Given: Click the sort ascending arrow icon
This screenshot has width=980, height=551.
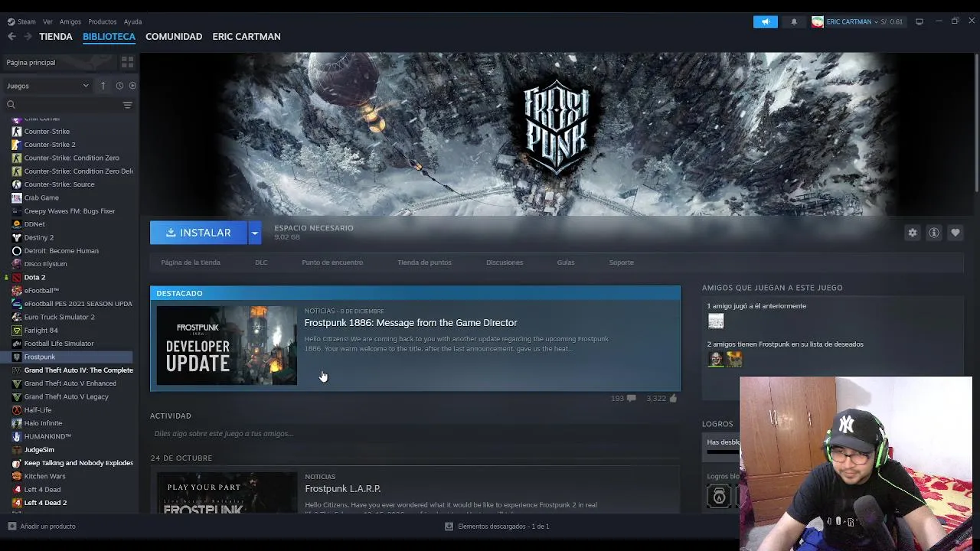Looking at the screenshot, I should [103, 86].
